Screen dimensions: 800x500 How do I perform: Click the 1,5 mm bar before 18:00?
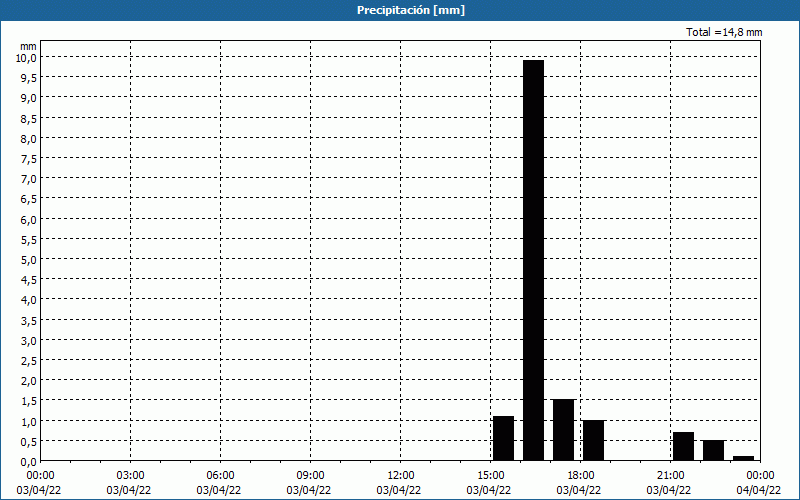coord(563,430)
